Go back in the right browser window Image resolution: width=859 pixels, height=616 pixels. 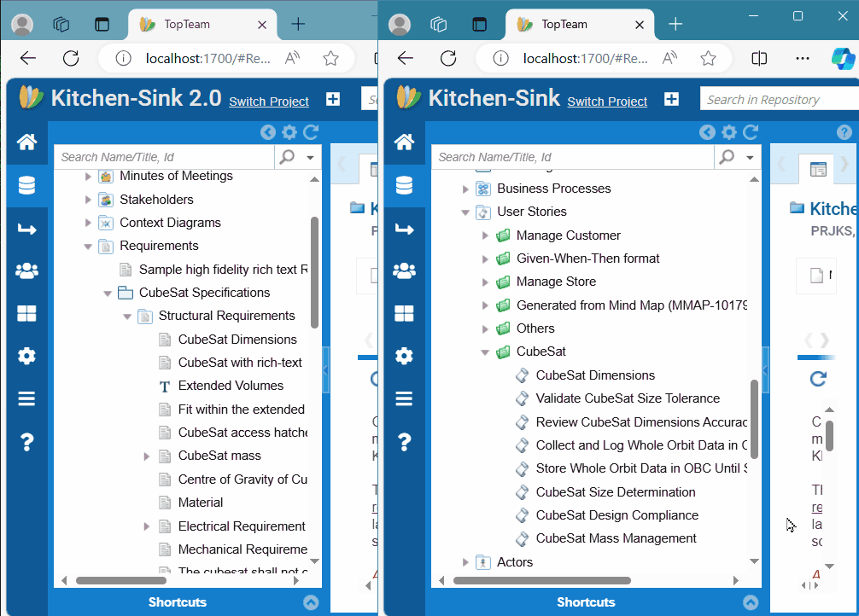point(406,58)
